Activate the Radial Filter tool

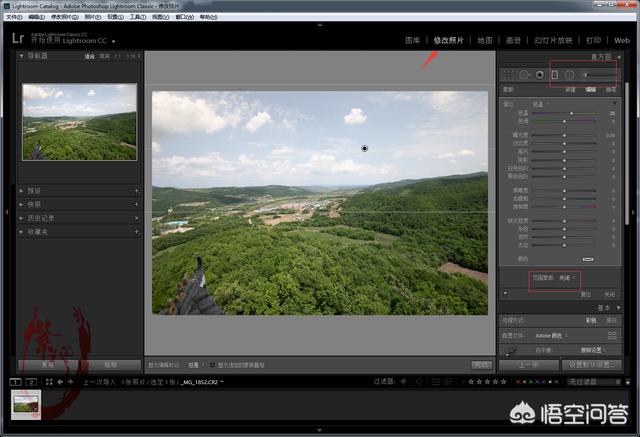(569, 74)
